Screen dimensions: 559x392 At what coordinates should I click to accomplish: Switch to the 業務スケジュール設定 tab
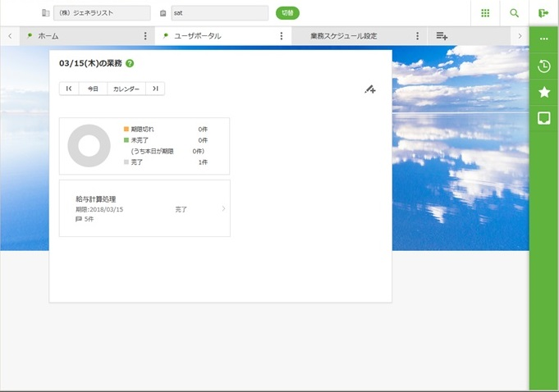[x=343, y=36]
